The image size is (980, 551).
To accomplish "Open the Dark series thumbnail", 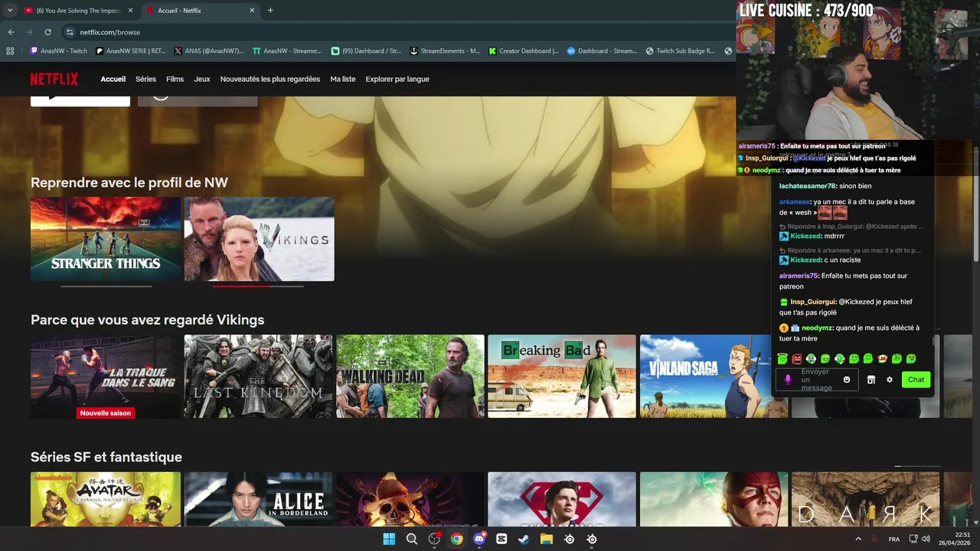I will [865, 499].
